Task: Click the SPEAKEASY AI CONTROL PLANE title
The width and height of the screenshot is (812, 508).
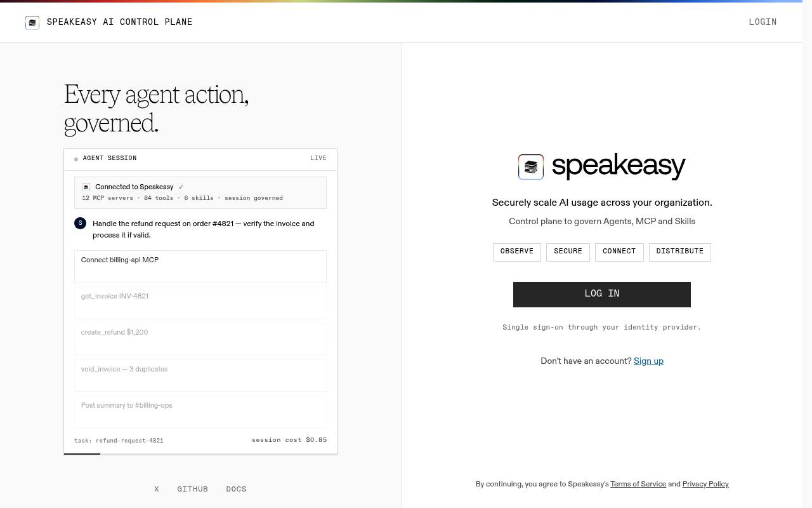Action: (120, 22)
